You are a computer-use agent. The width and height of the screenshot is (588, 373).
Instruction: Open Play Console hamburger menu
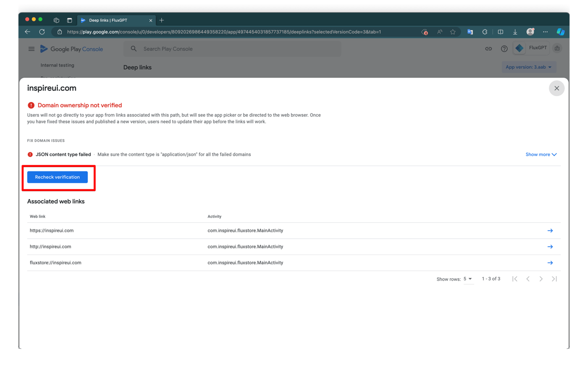point(31,49)
